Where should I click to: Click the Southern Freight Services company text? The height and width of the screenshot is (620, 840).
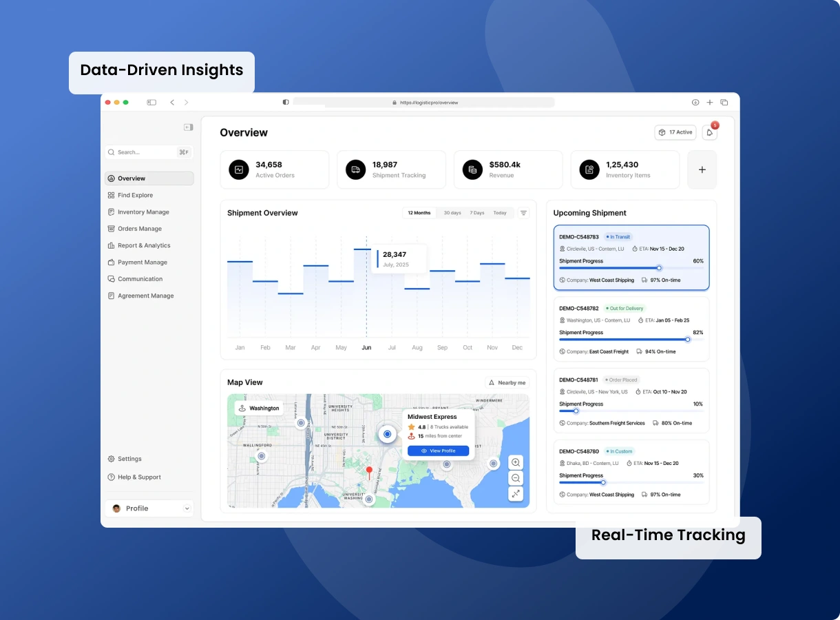tap(617, 423)
